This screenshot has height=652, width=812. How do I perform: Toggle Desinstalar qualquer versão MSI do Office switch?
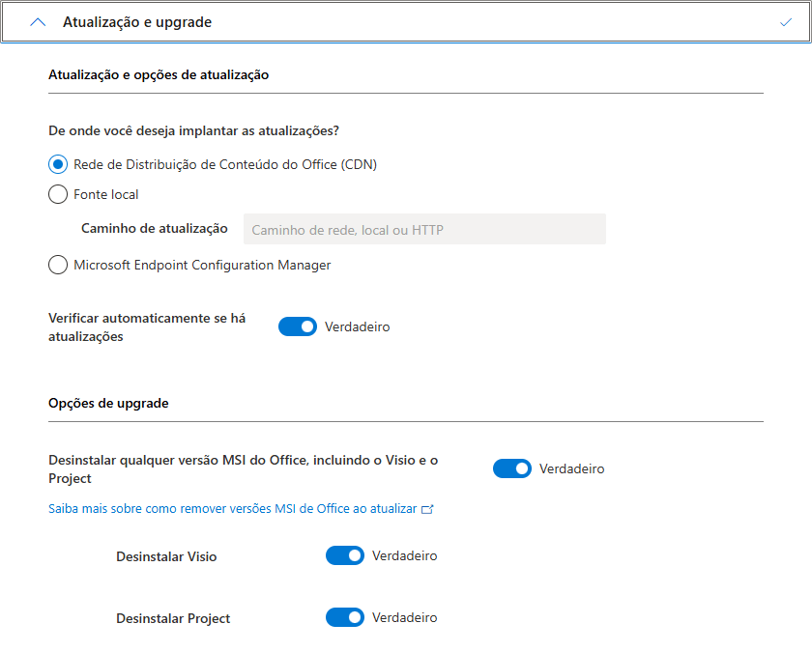coord(512,468)
